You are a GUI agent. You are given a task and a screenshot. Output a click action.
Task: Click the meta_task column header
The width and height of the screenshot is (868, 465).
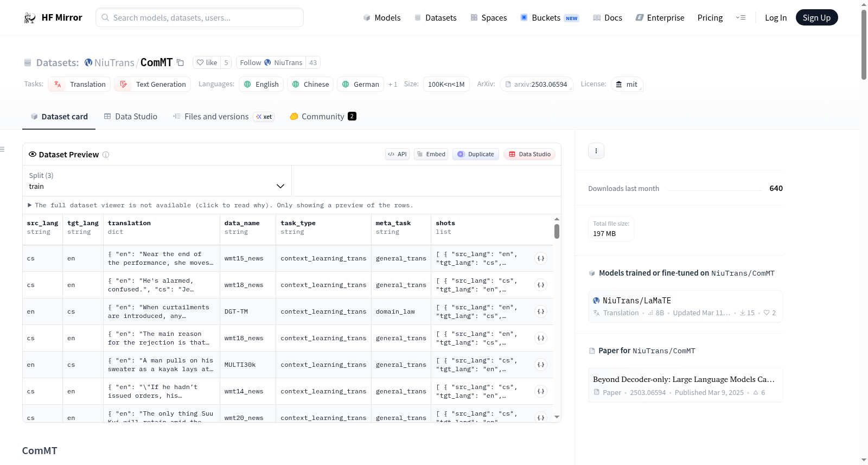[401, 227]
